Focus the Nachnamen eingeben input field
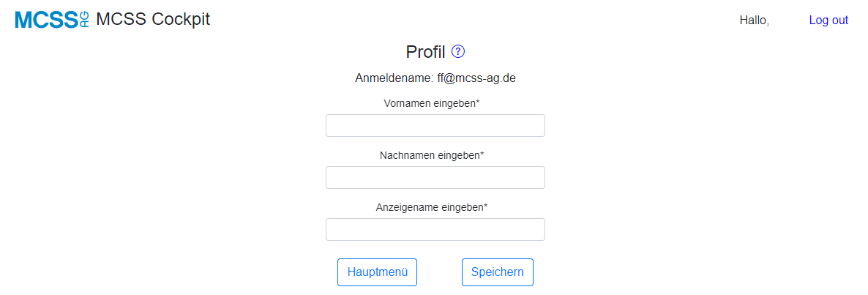Viewport: 868px width, 295px height. pyautogui.click(x=435, y=178)
